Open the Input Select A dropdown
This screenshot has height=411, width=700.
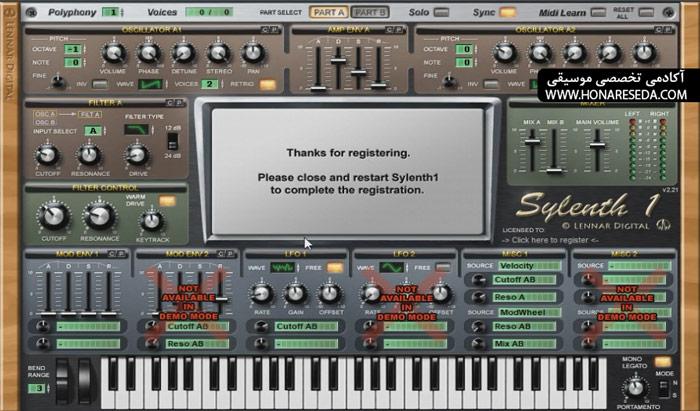[93, 131]
